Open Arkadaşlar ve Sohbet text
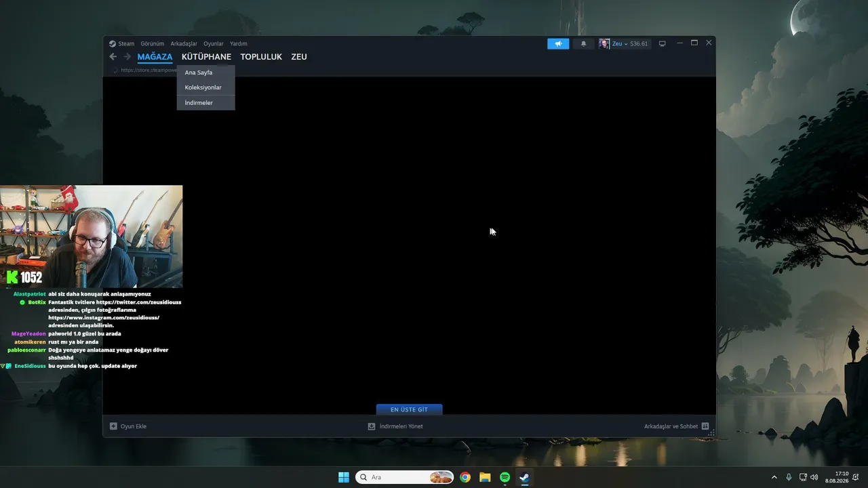Screen dimensions: 868x488 (671, 426)
